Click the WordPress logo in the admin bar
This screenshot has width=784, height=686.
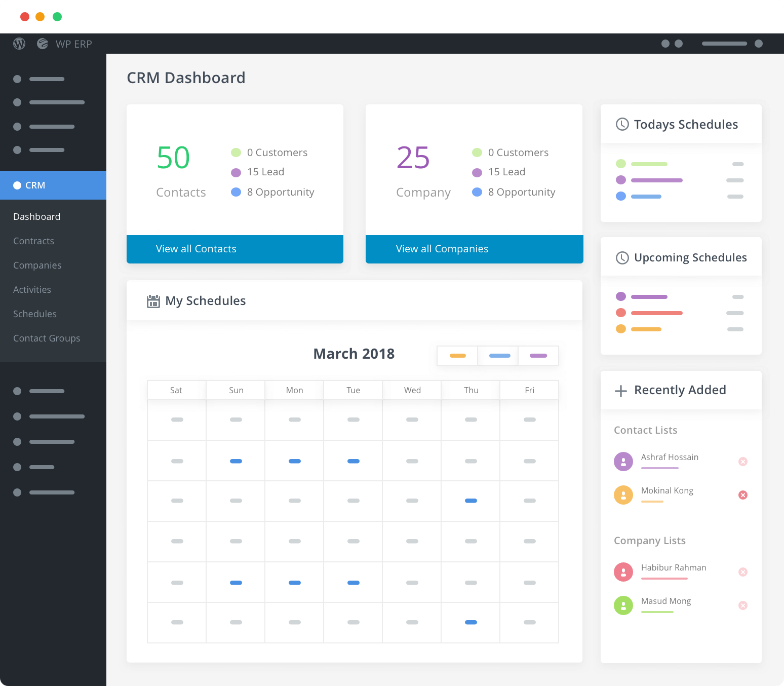19,44
